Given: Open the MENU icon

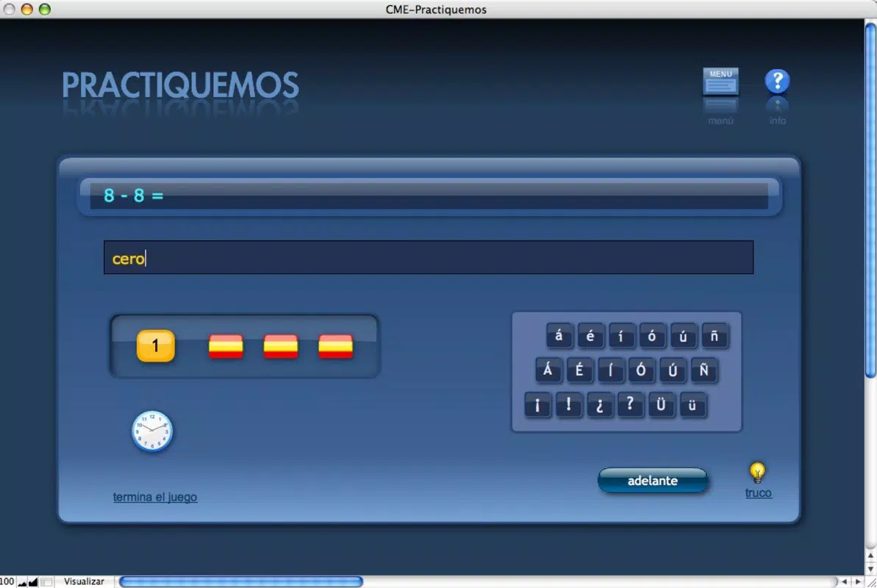Looking at the screenshot, I should tap(720, 82).
